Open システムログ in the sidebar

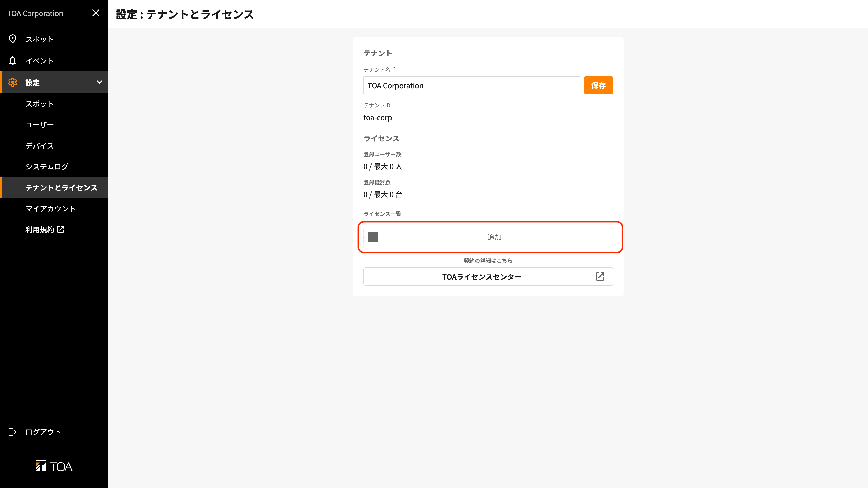click(54, 166)
